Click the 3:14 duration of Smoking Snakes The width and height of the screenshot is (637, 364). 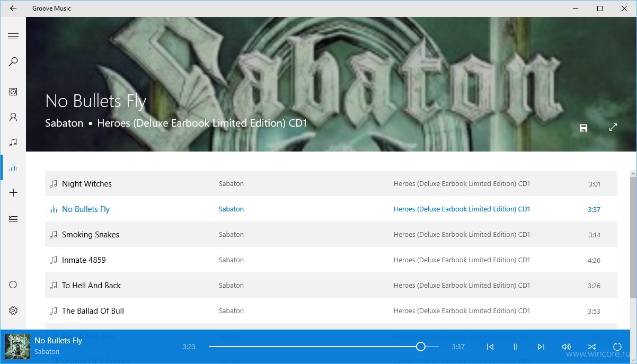tap(594, 235)
